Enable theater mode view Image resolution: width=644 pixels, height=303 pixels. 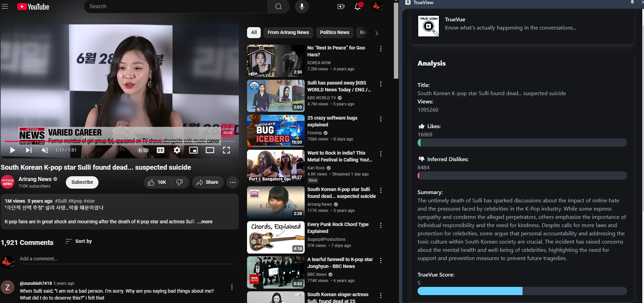[x=210, y=150]
